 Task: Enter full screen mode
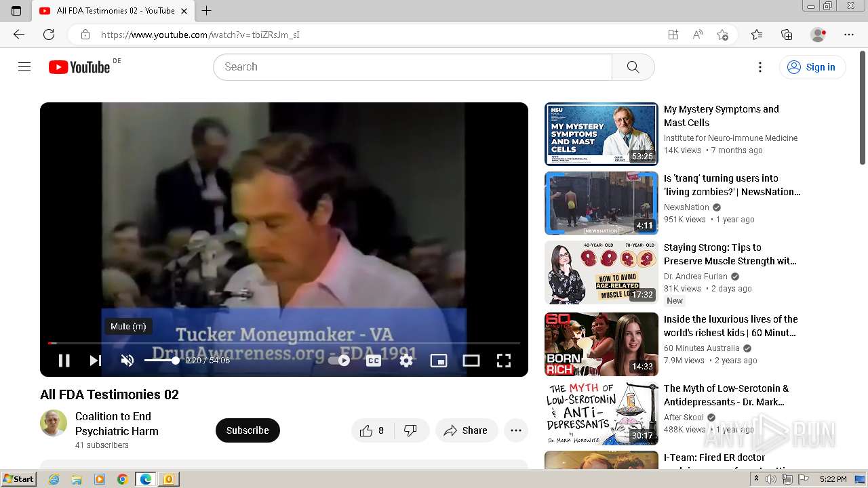504,361
